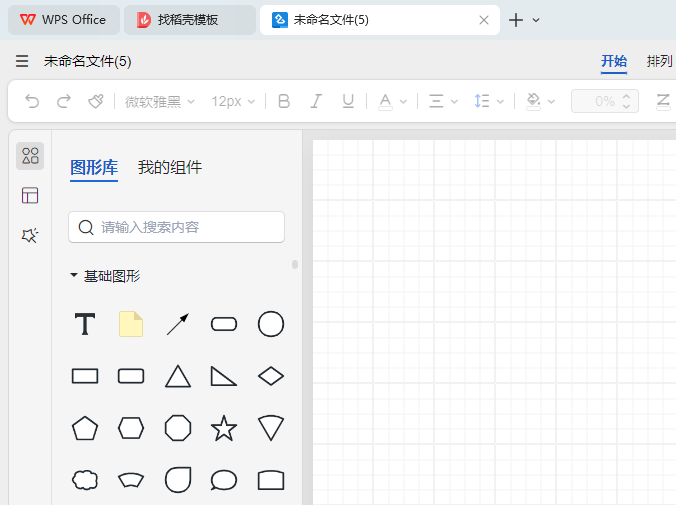Select the speech bubble shape
The height and width of the screenshot is (505, 676).
pos(224,480)
